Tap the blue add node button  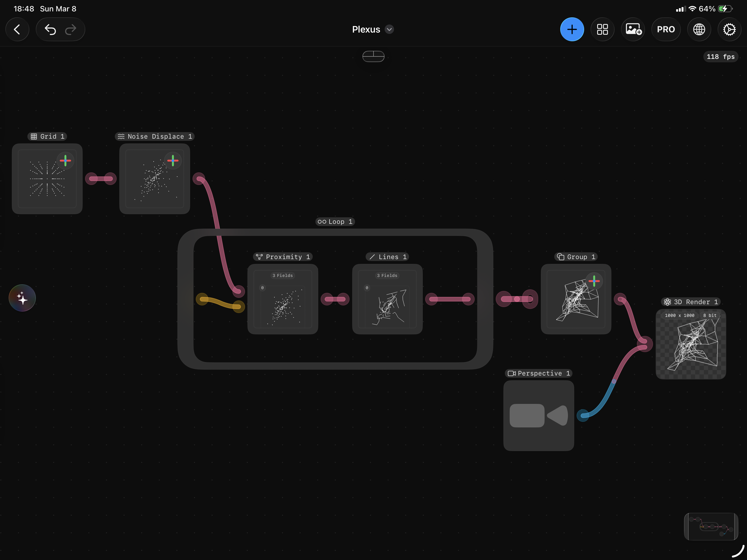pos(572,29)
